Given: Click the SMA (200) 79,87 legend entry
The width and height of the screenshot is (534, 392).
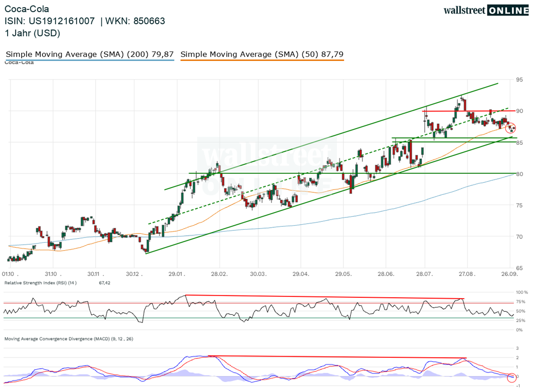Looking at the screenshot, I should click(90, 54).
